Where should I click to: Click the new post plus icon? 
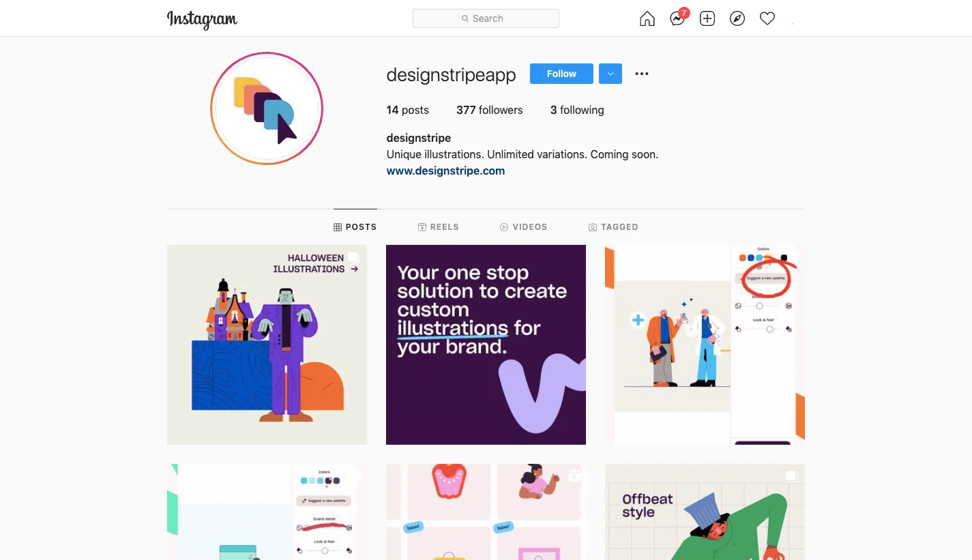[707, 19]
